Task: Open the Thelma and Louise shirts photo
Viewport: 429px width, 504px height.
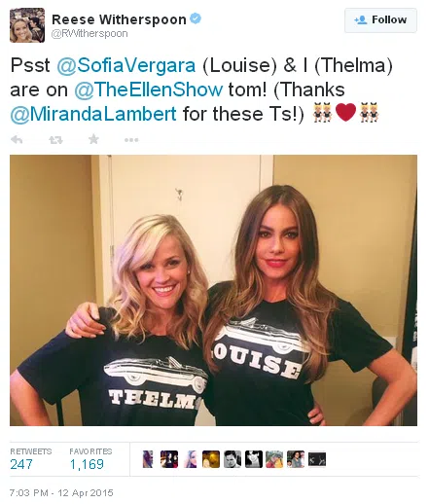Action: coord(213,290)
